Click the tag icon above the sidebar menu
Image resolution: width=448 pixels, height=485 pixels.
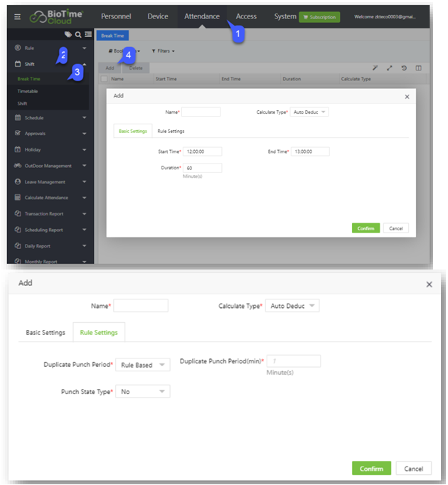pyautogui.click(x=68, y=34)
